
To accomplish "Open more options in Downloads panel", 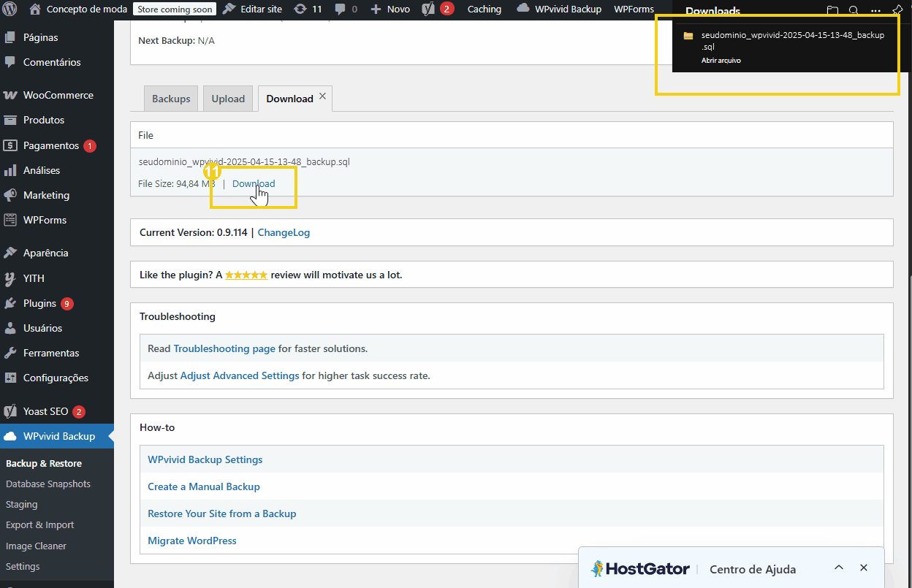I will coord(875,10).
